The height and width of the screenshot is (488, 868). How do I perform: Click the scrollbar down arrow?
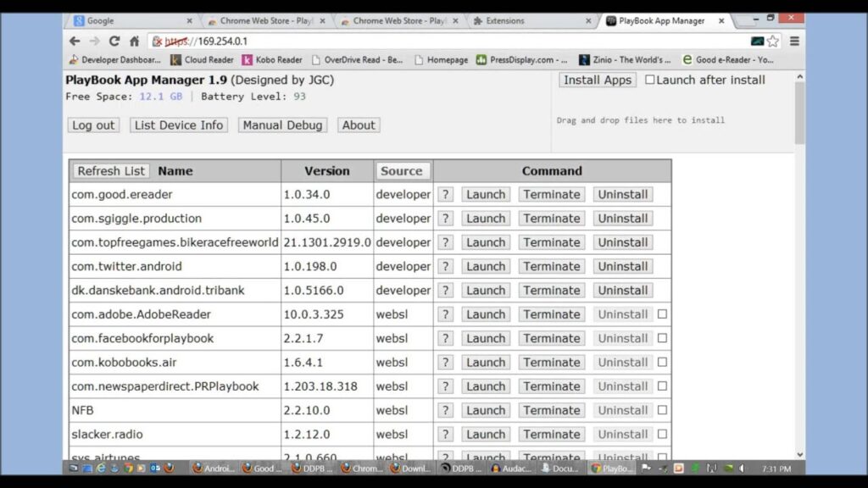tap(800, 454)
